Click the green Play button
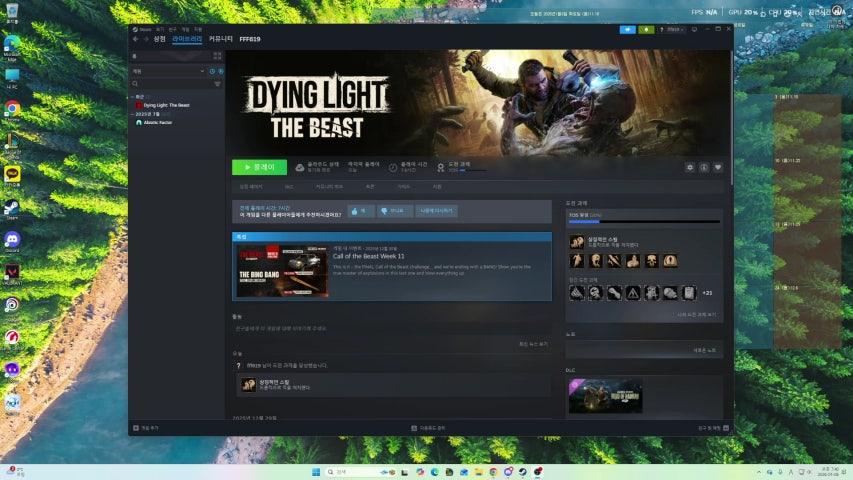 tap(259, 167)
